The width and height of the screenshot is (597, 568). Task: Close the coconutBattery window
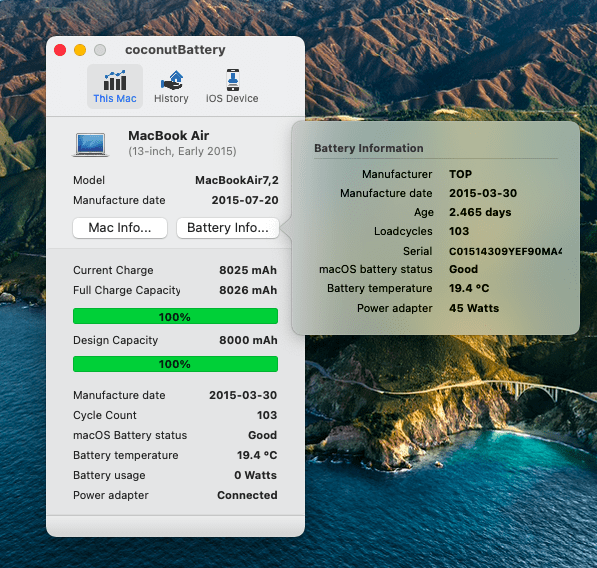click(x=60, y=50)
